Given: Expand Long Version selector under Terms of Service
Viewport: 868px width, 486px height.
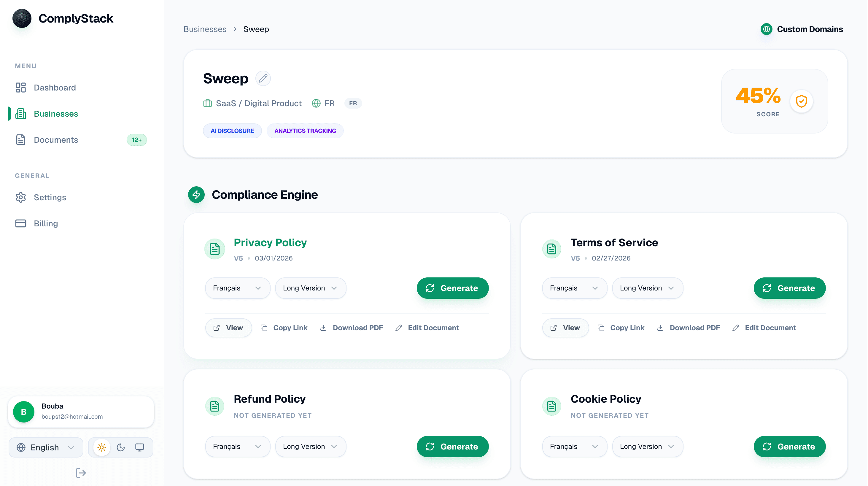Looking at the screenshot, I should coord(647,288).
